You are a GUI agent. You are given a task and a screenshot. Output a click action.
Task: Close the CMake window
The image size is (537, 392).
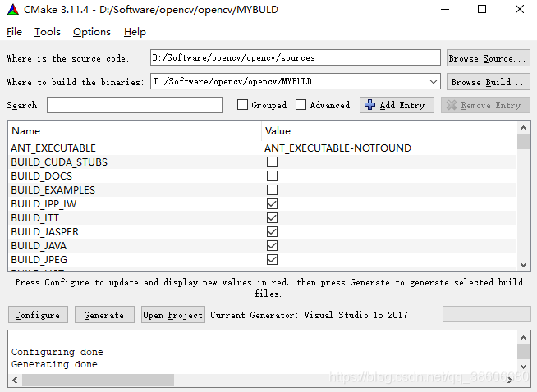coord(520,10)
